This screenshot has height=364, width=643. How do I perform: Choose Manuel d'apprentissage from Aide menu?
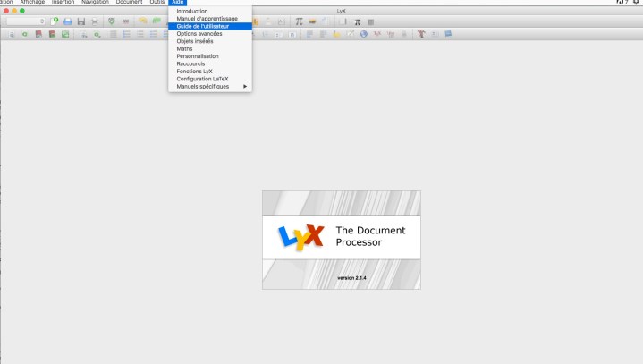[207, 19]
